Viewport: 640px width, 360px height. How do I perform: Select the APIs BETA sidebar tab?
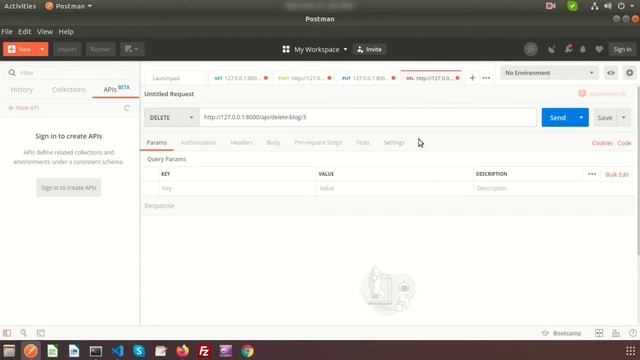(x=116, y=89)
